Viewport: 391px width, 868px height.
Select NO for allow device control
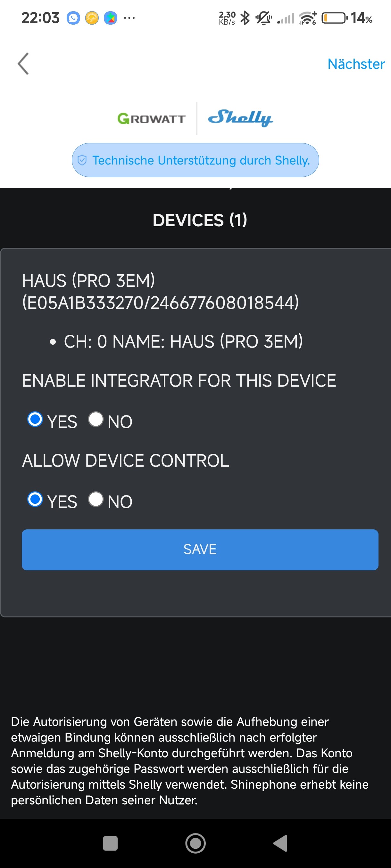point(96,499)
